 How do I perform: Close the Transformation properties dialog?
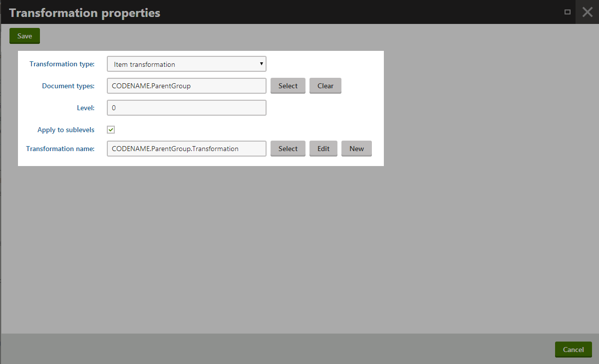tap(588, 12)
